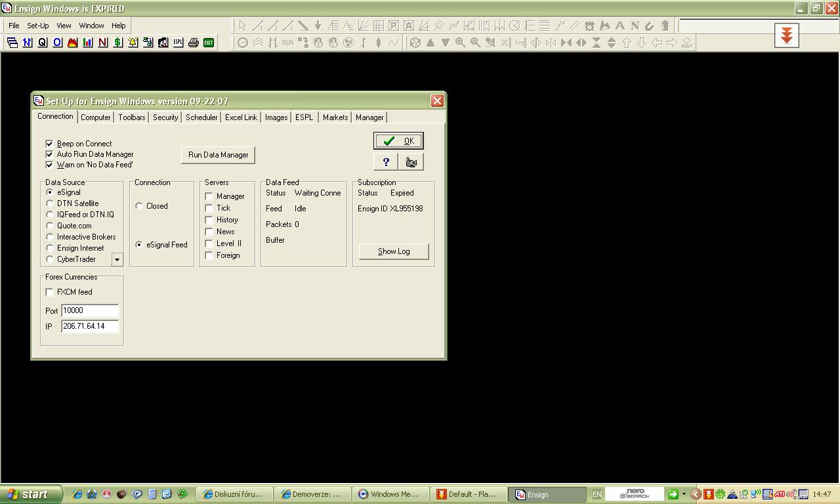Click the flame icon in toolbar
Image resolution: width=840 pixels, height=504 pixels.
[x=72, y=43]
